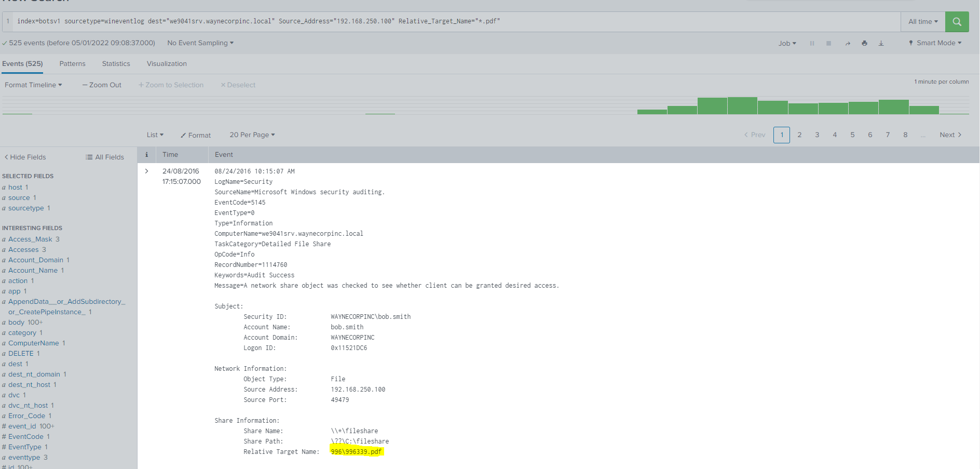The width and height of the screenshot is (980, 469).
Task: Switch to the Statistics tab
Action: pos(116,64)
